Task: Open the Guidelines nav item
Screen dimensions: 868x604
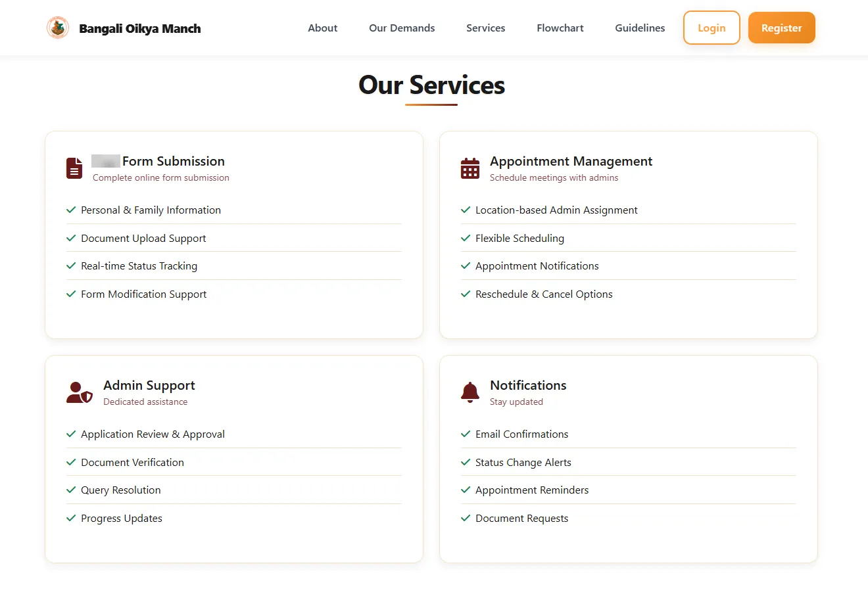Action: click(x=640, y=28)
